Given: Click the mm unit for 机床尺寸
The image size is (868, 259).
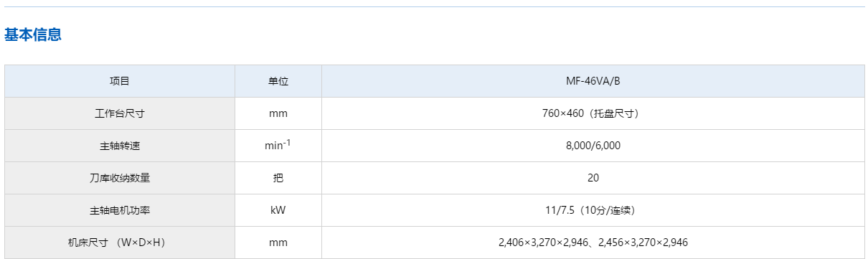Looking at the screenshot, I should pyautogui.click(x=278, y=242).
